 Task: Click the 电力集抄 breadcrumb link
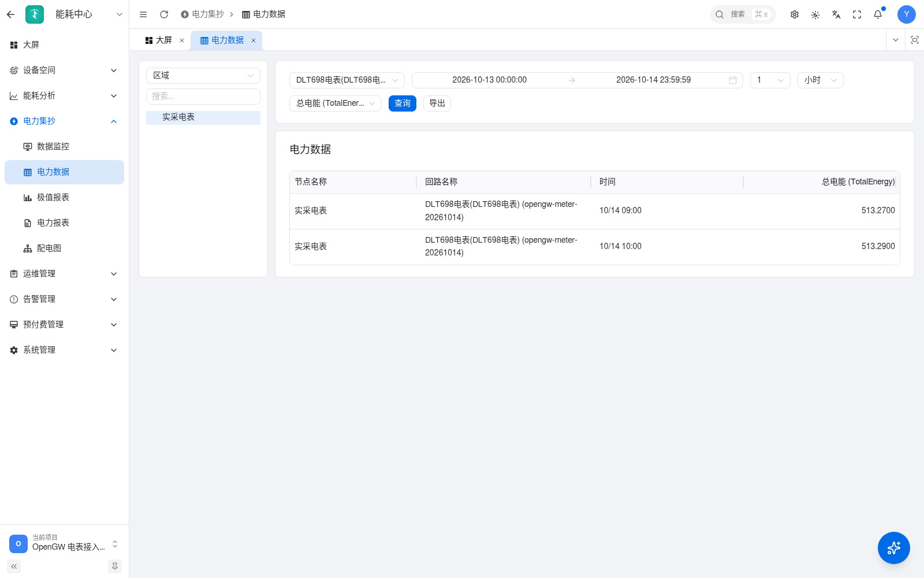pos(202,14)
